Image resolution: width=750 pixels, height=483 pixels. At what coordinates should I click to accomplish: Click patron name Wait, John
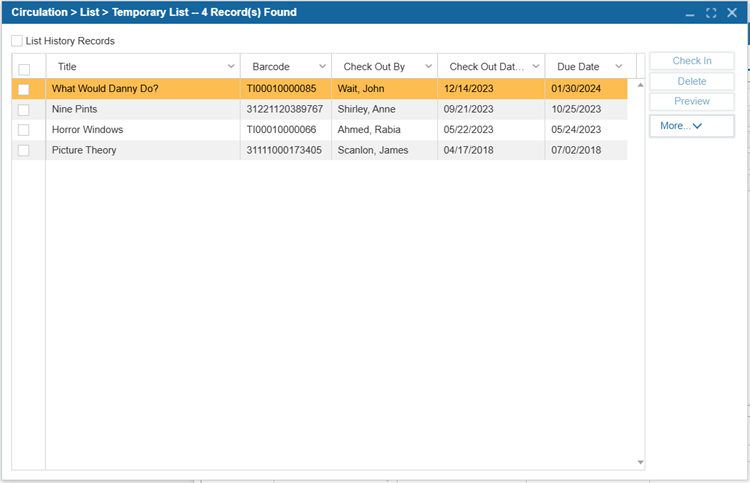pos(361,88)
